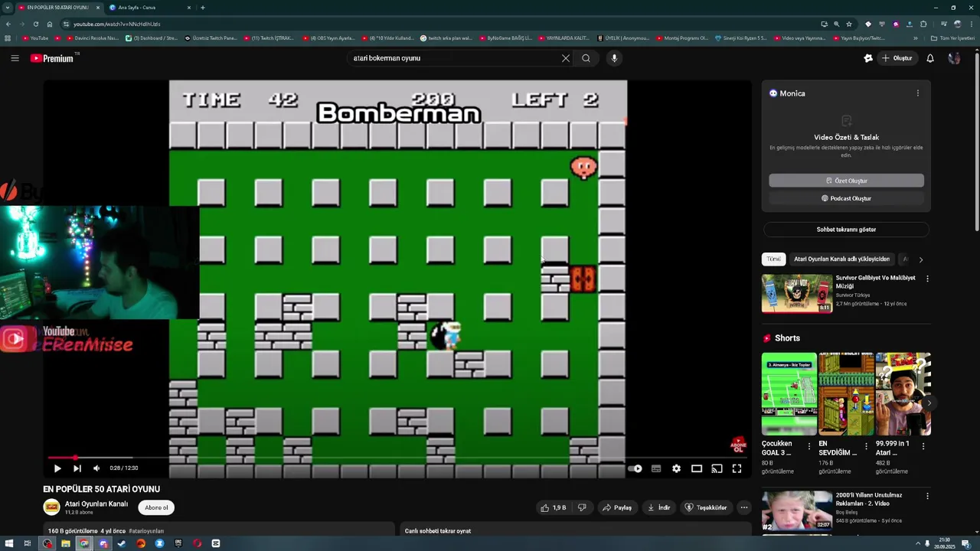The image size is (980, 551).
Task: Open Atari Oyunları Kanalı channel name
Action: pos(96,504)
